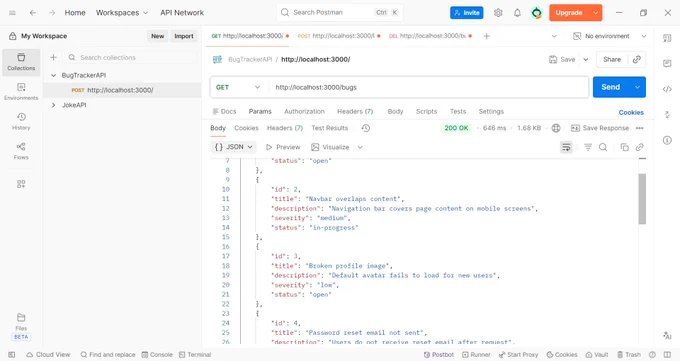Open the notifications bell
This screenshot has height=361, width=680.
(517, 13)
